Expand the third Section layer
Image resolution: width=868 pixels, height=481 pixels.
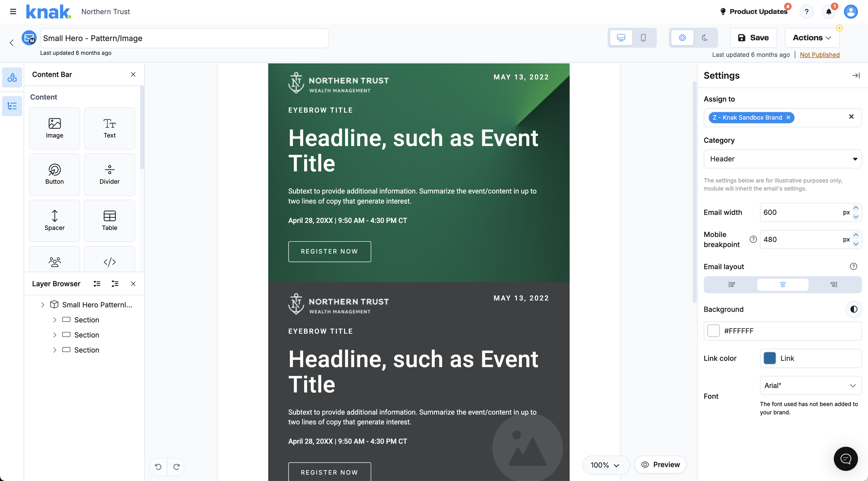pyautogui.click(x=55, y=350)
